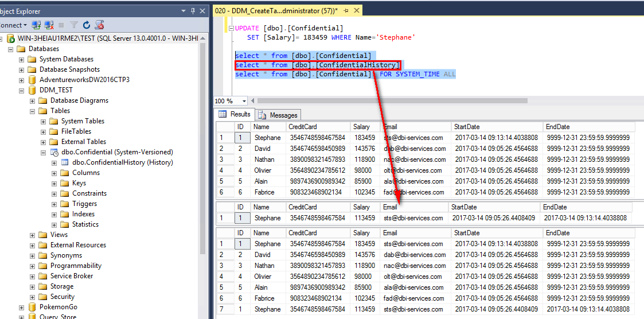Switch to the Messages tab

click(279, 115)
